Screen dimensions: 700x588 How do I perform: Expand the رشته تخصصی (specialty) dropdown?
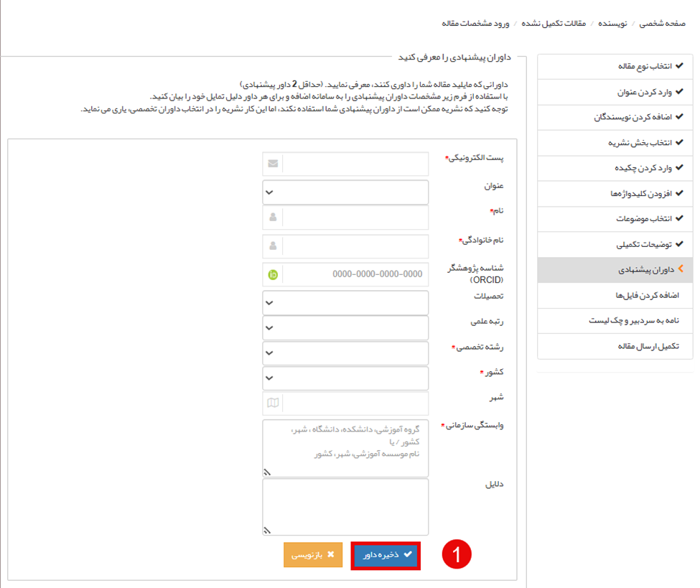click(345, 353)
